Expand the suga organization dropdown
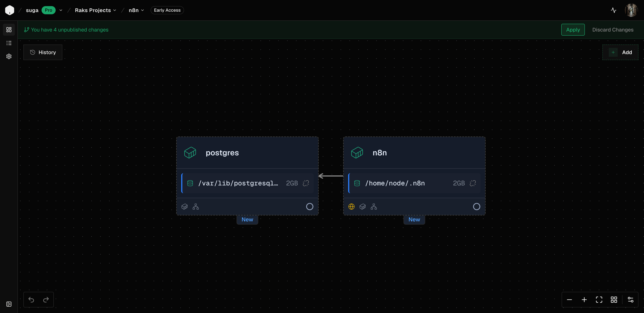The image size is (644, 313). 61,10
